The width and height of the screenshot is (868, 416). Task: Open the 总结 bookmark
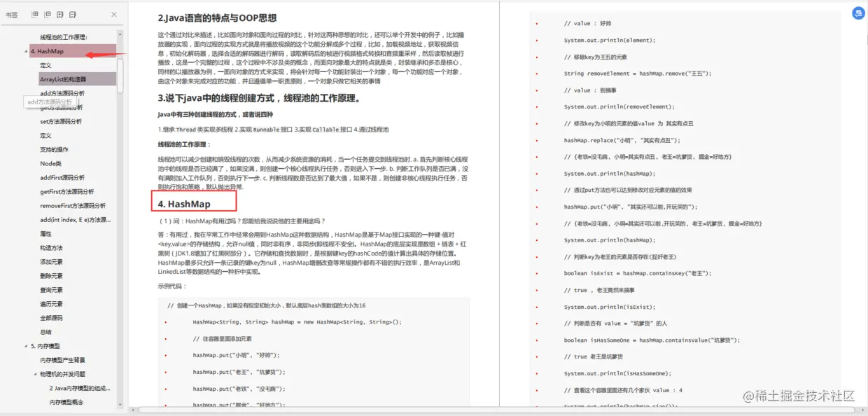(x=45, y=332)
